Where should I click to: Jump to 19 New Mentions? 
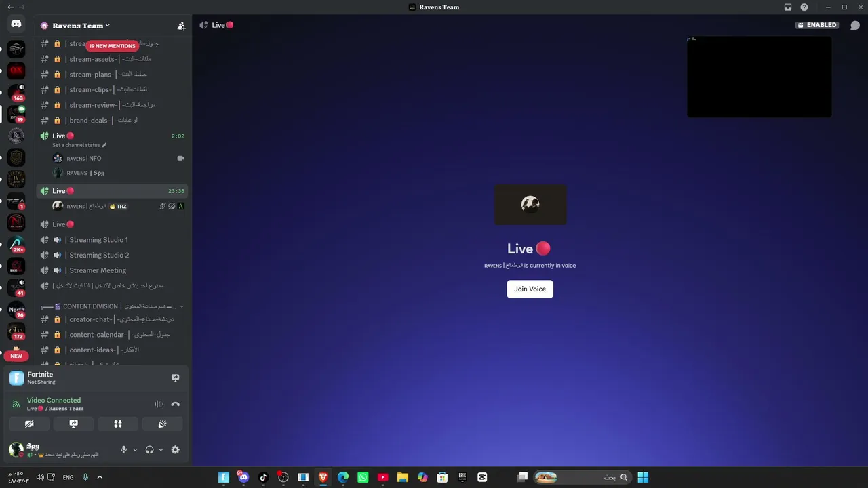tap(112, 46)
